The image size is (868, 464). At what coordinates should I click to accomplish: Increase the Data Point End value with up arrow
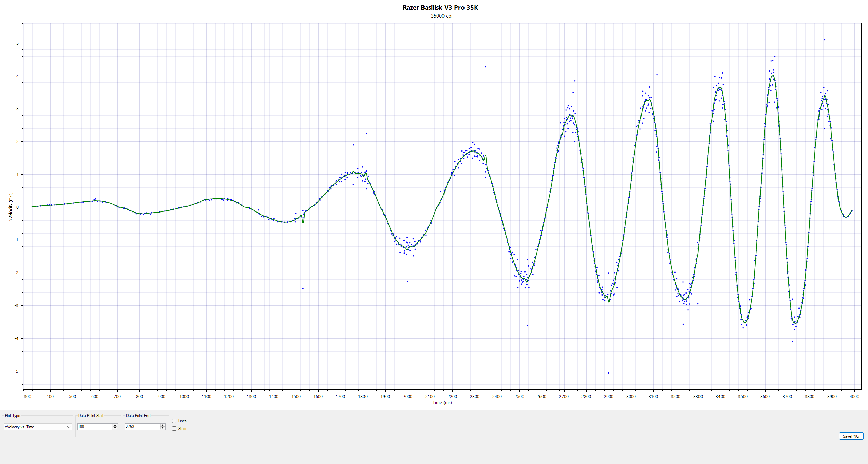(x=163, y=425)
